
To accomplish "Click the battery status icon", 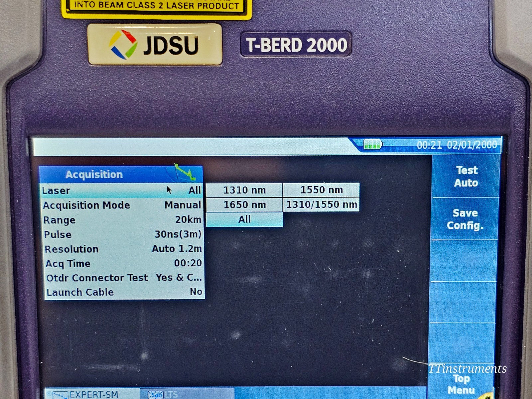I will coord(372,145).
